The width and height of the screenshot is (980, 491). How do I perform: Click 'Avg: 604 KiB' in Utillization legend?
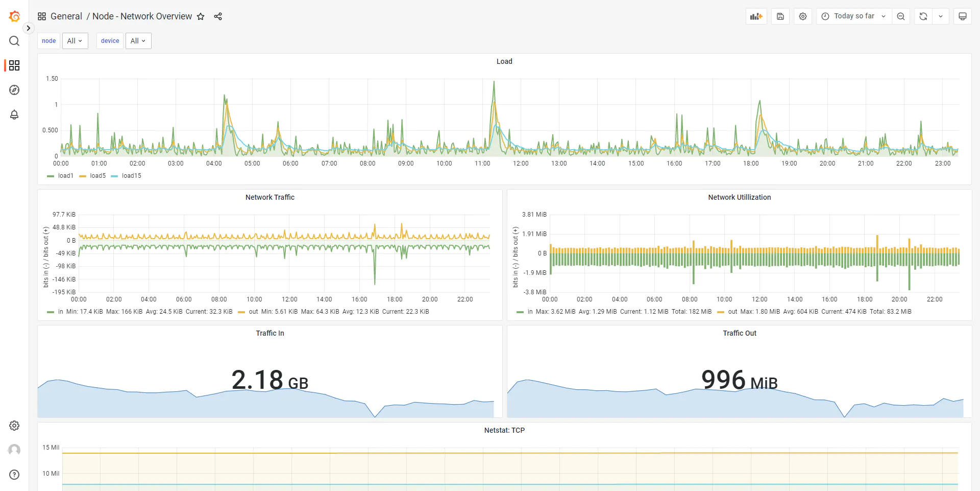pyautogui.click(x=801, y=312)
